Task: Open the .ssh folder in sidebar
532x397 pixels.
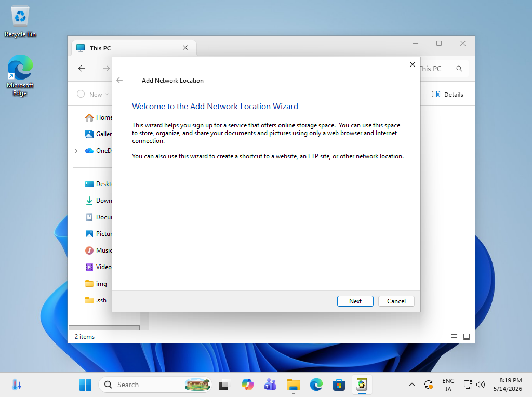Action: pyautogui.click(x=96, y=300)
